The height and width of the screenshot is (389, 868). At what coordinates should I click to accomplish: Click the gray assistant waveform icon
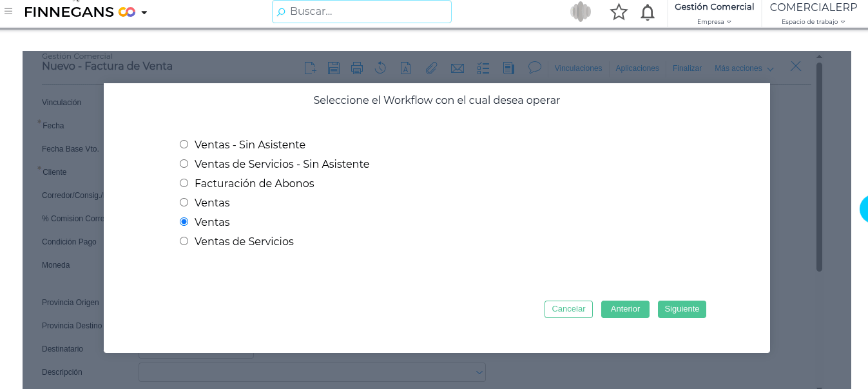click(581, 12)
